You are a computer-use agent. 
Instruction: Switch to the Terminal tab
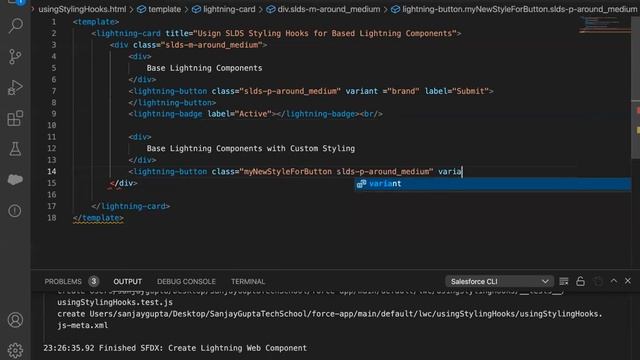(248, 282)
